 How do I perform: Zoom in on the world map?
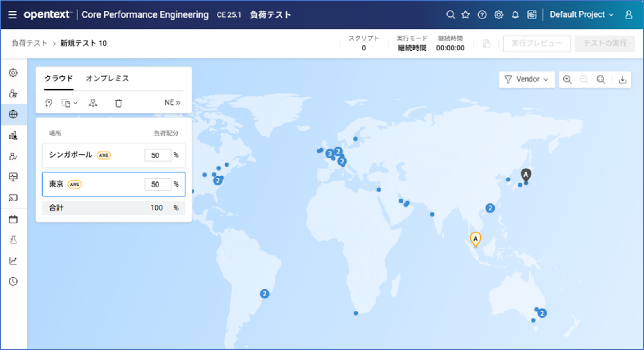567,79
